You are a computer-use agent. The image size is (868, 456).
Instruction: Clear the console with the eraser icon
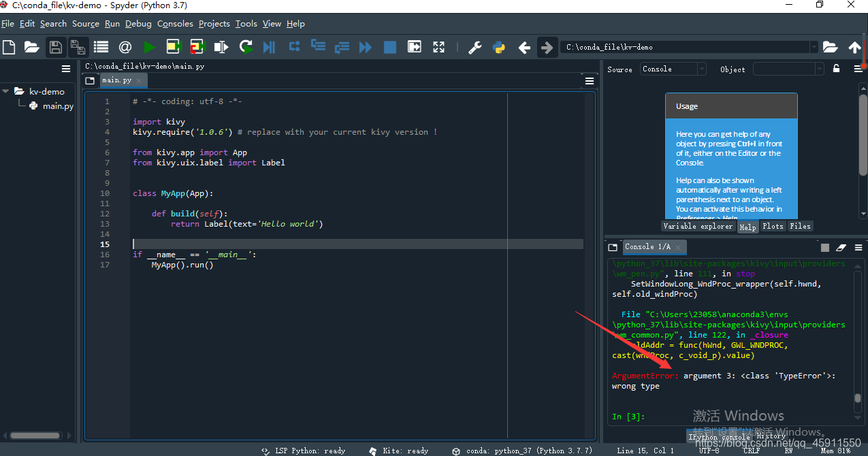[x=841, y=248]
